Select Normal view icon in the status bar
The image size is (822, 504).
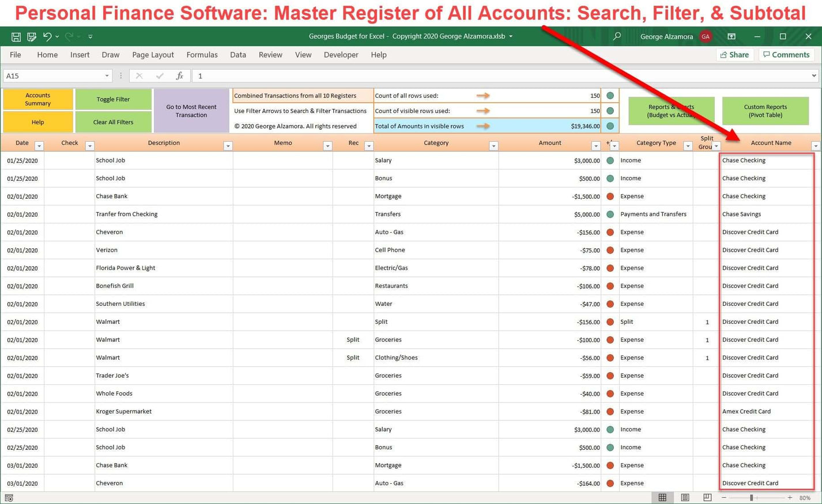click(662, 497)
